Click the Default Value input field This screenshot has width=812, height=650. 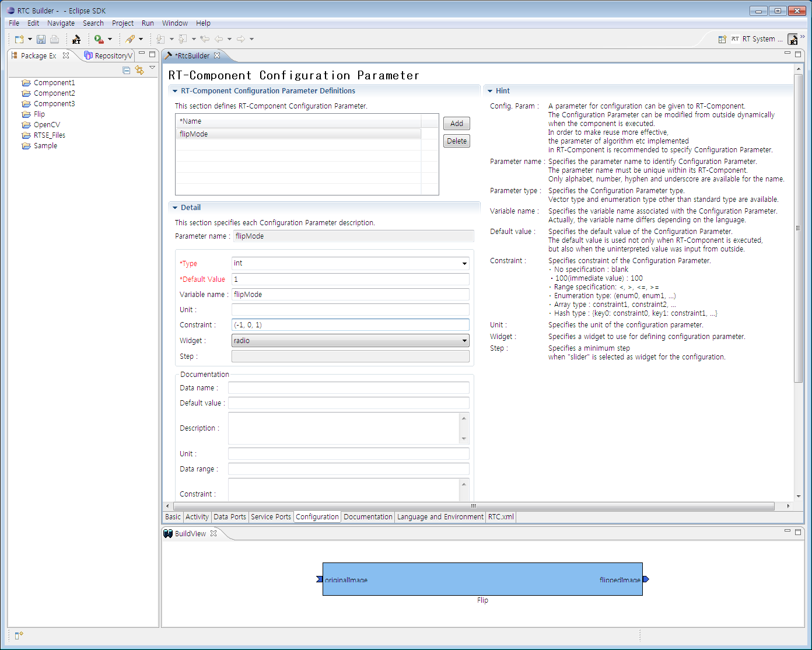351,279
